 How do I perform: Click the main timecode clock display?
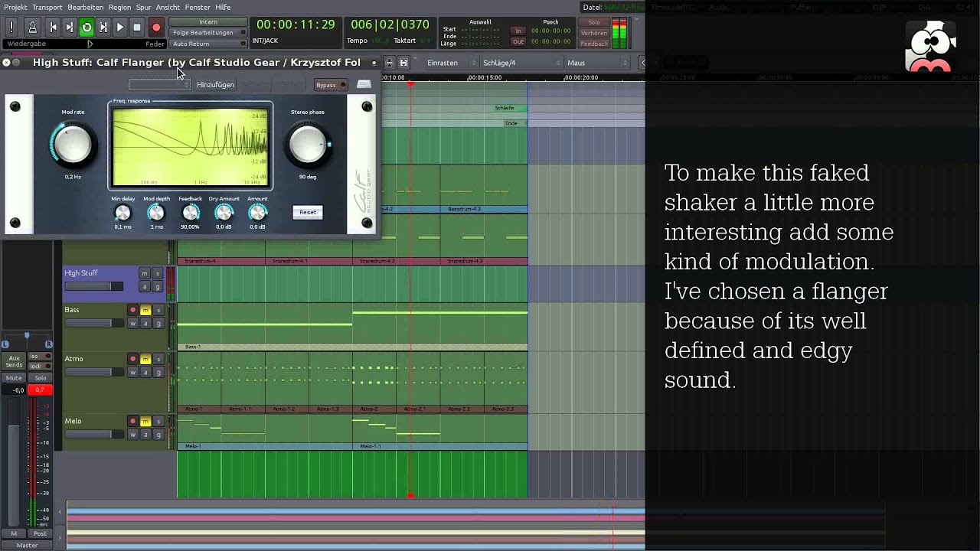(x=296, y=25)
